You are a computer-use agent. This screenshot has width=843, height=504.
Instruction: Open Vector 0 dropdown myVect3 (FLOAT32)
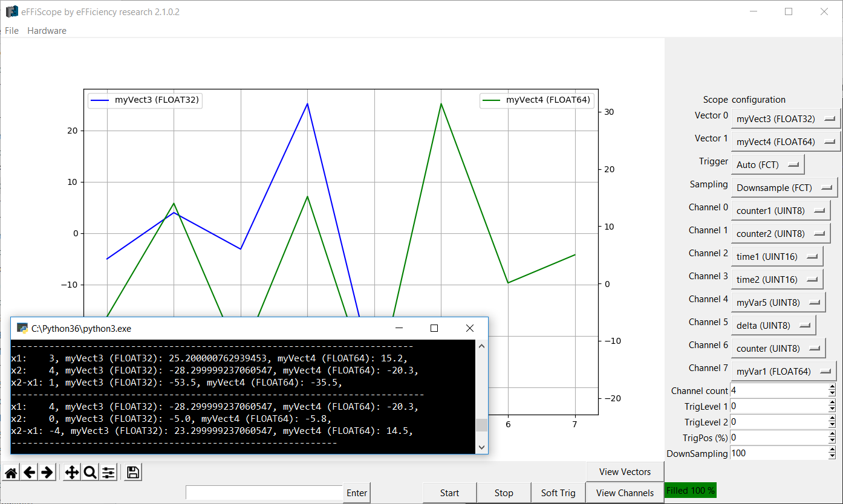[786, 119]
